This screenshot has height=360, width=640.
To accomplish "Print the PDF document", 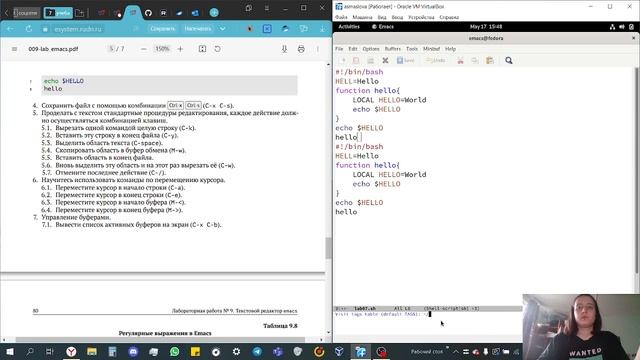I will click(x=301, y=49).
